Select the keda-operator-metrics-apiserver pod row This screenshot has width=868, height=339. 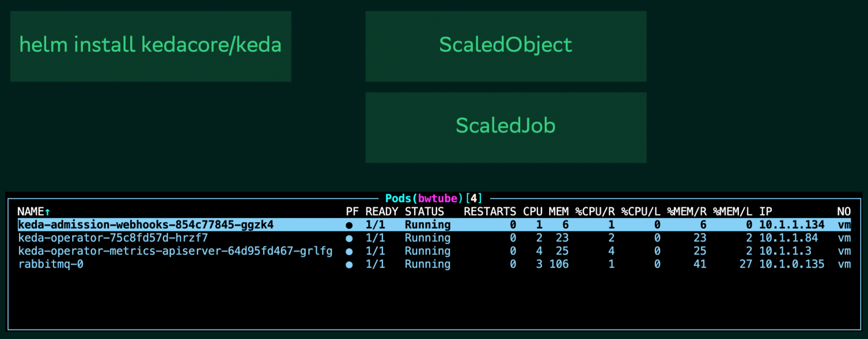175,251
